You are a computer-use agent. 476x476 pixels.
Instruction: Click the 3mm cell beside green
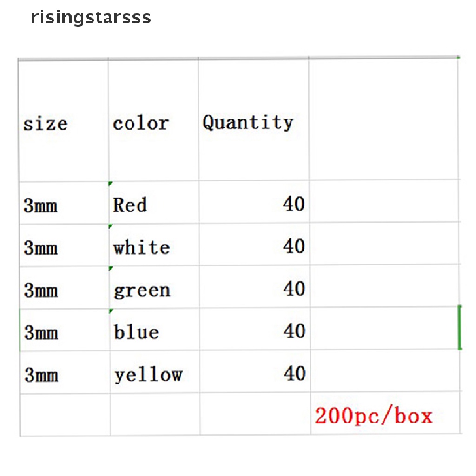tap(41, 291)
